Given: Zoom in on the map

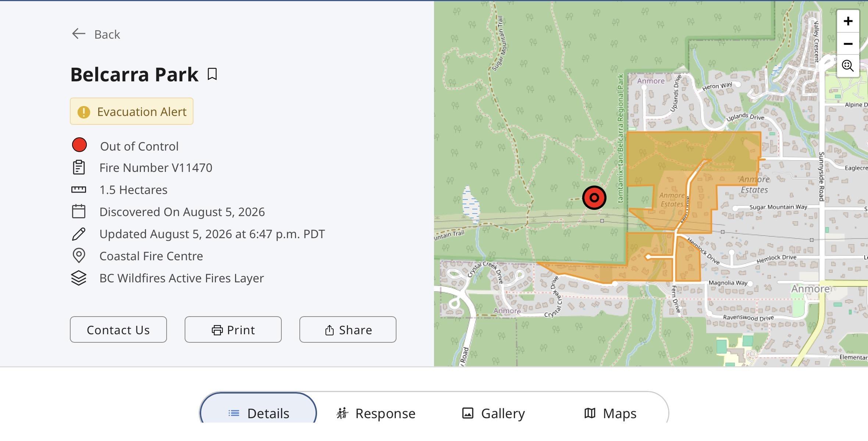Looking at the screenshot, I should [x=848, y=21].
